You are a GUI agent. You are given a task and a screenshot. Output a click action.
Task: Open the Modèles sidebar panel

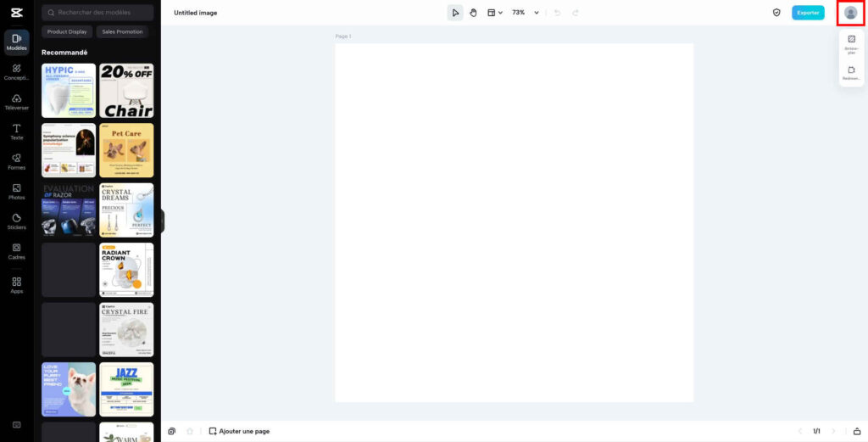point(17,42)
